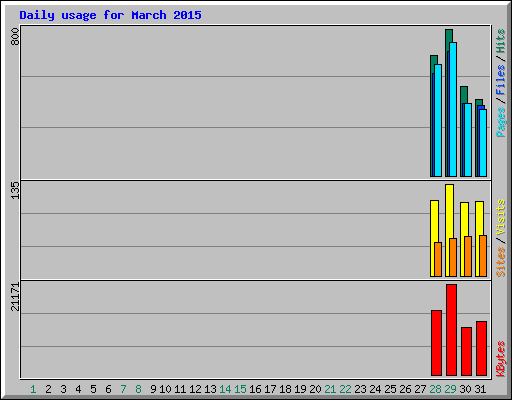Image resolution: width=512 pixels, height=400 pixels.
Task: Click the 21171 axis label
Action: coord(15,297)
